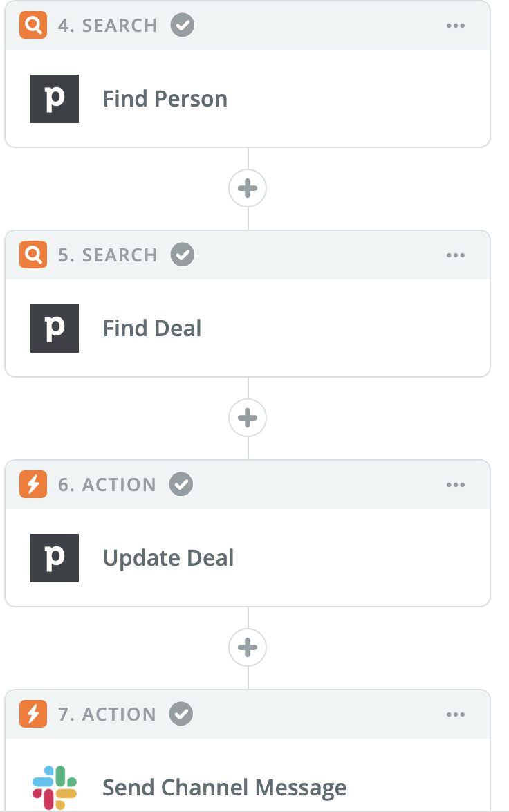Open the three-dot menu for step 6
Image resolution: width=509 pixels, height=812 pixels.
click(x=456, y=485)
